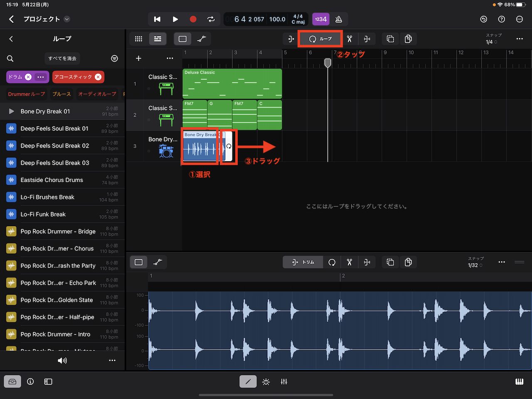Screen dimensions: 532x399
Task: Tap the ループ tool in tracks toolbar
Action: (320, 39)
